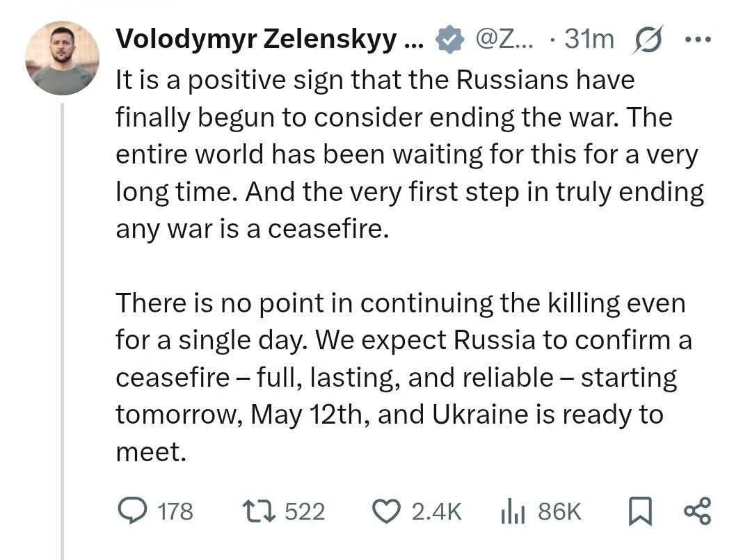Viewport: 743px width, 560px height.
Task: Open tweet via the 31m timestamp
Action: click(x=589, y=40)
